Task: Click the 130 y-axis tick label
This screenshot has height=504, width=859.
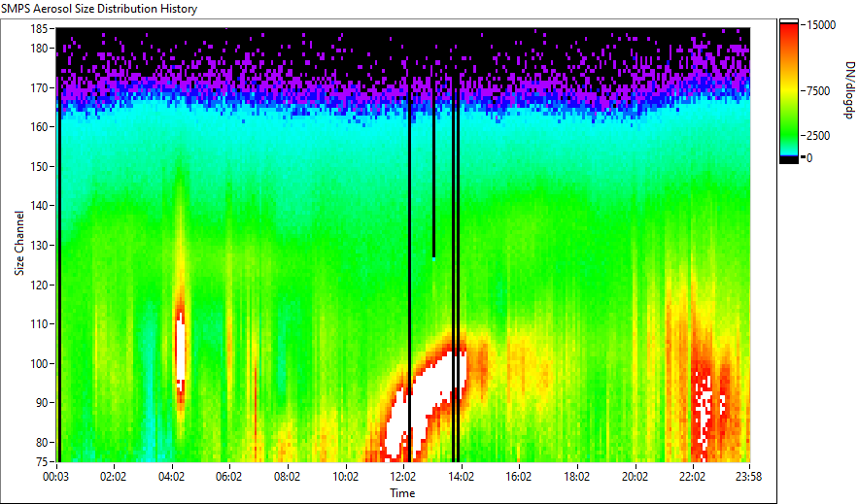Action: tap(38, 245)
